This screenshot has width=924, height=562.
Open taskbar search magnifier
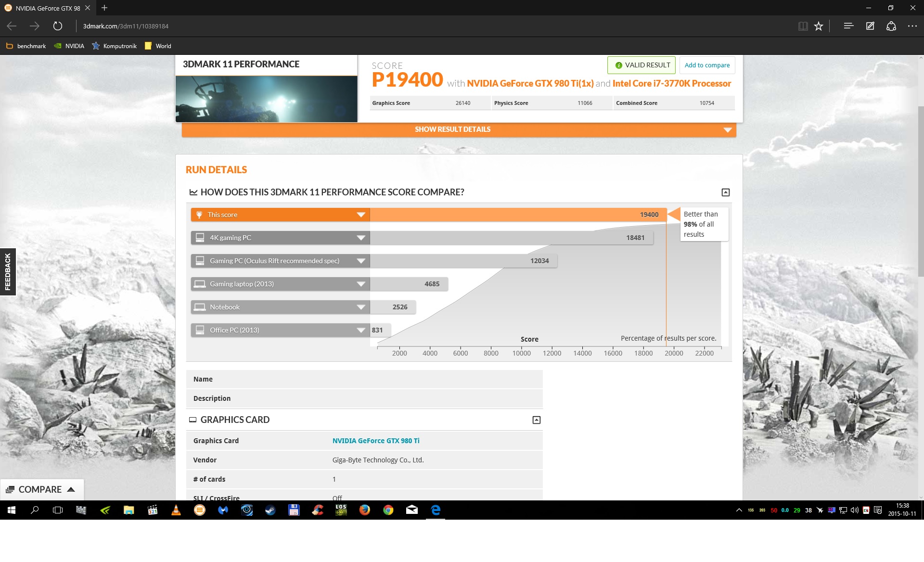click(35, 510)
